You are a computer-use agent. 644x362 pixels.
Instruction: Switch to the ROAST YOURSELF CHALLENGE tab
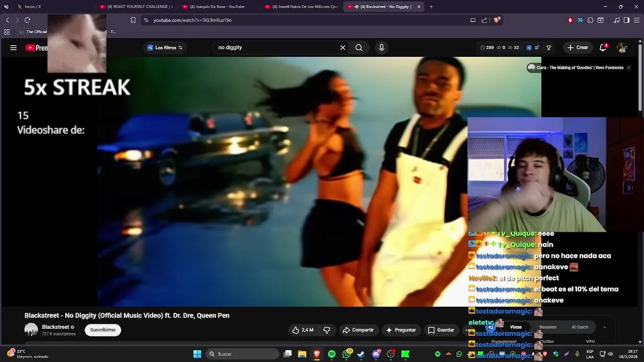click(136, 7)
